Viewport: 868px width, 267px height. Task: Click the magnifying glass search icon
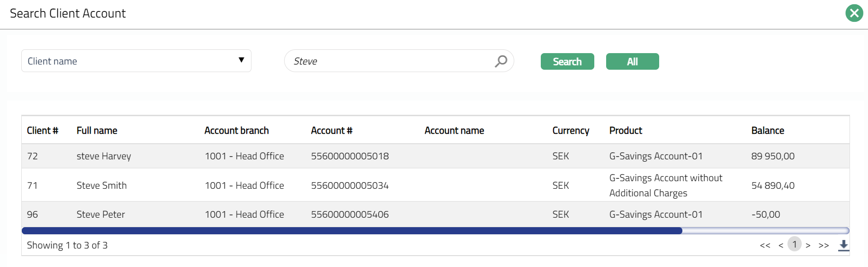click(501, 61)
